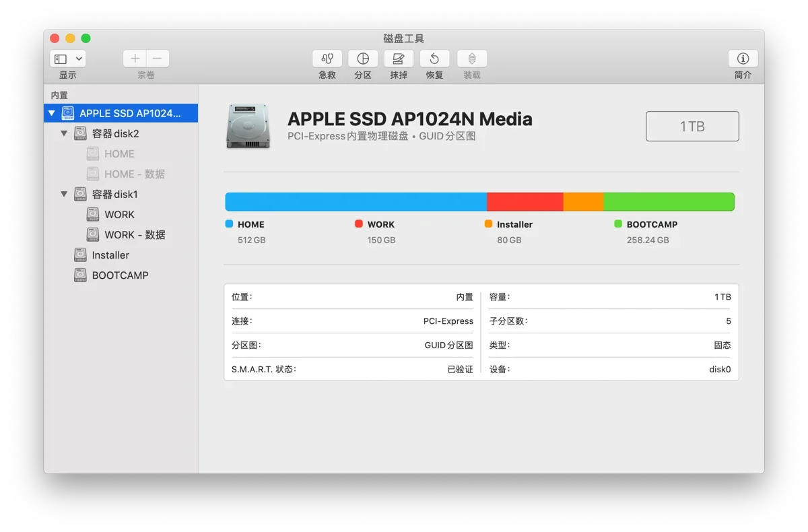This screenshot has width=808, height=532.
Task: Click the red WORK segment in usage bar
Action: [525, 201]
